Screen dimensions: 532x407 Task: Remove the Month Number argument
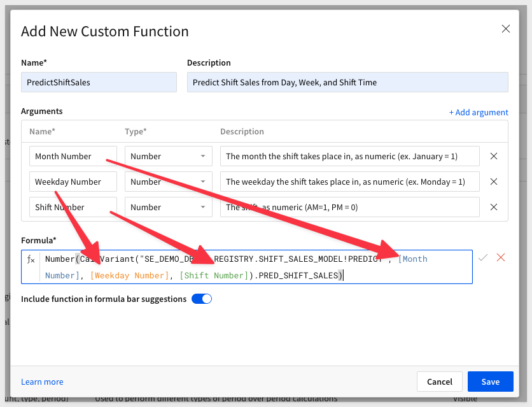[x=494, y=156]
